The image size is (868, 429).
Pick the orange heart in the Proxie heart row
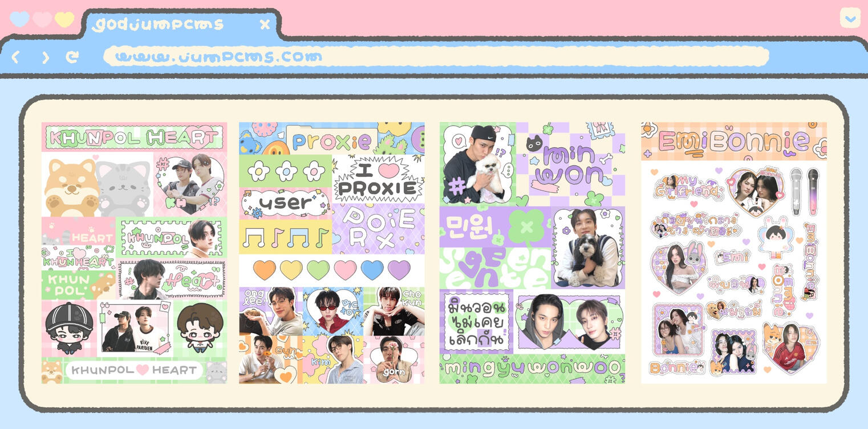(264, 270)
